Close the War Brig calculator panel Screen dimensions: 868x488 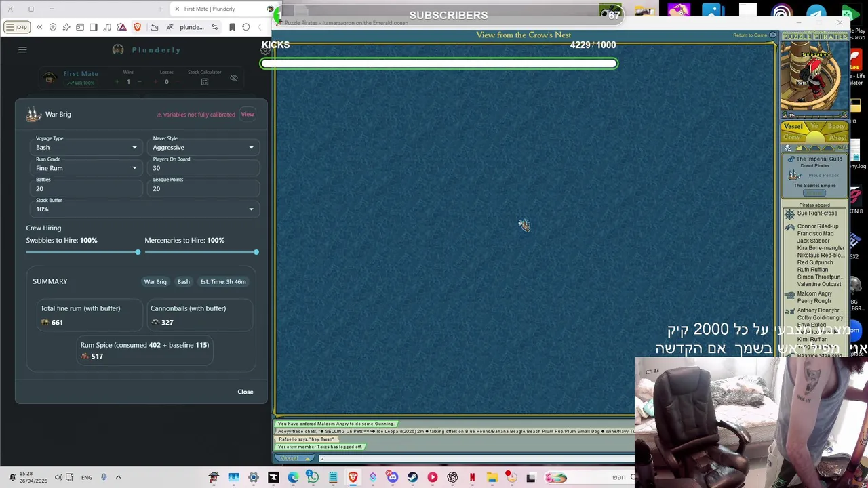point(245,392)
